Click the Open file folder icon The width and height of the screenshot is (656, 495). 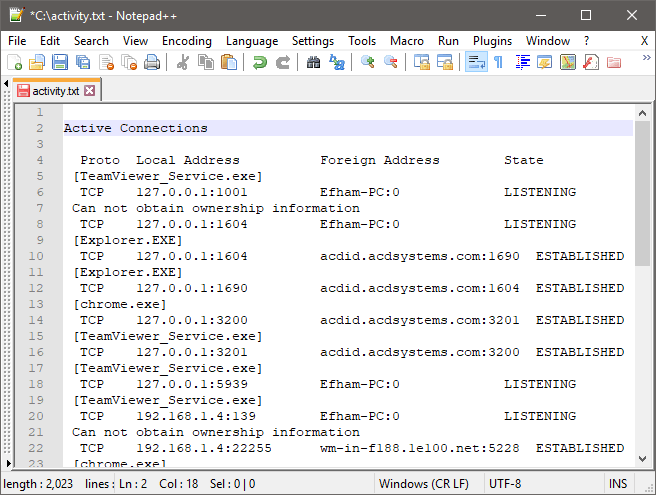(x=37, y=62)
